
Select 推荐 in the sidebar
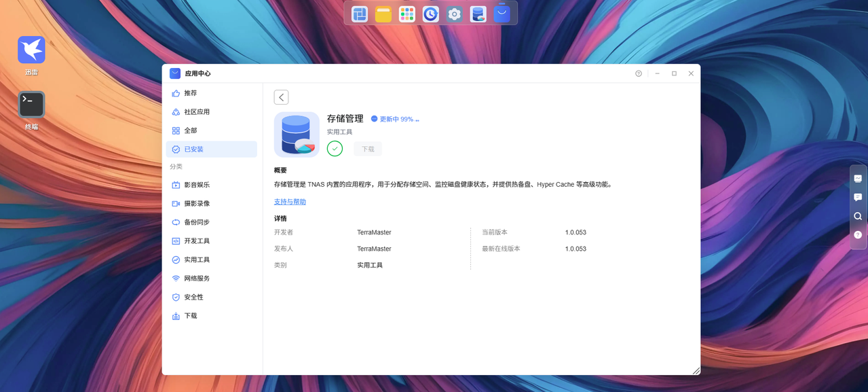click(x=212, y=93)
